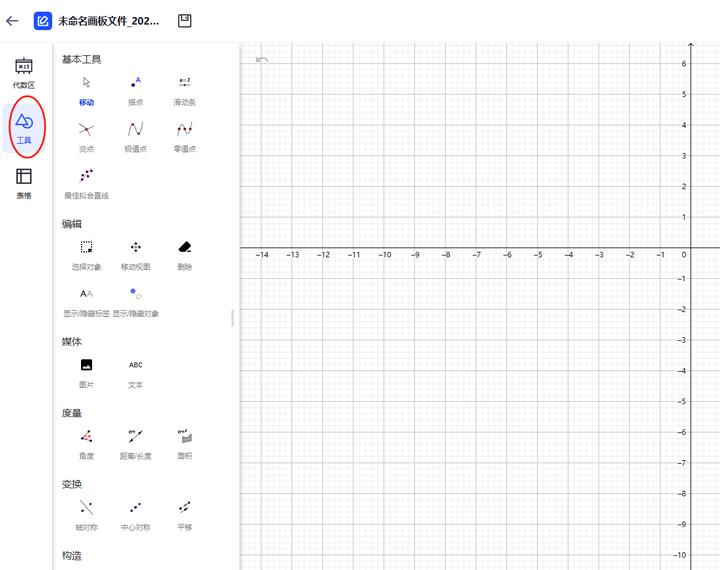Select the 极值点 extremum tool

coord(135,138)
